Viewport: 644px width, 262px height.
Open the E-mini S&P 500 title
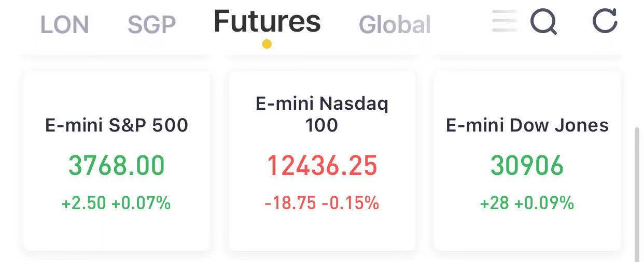tap(117, 125)
